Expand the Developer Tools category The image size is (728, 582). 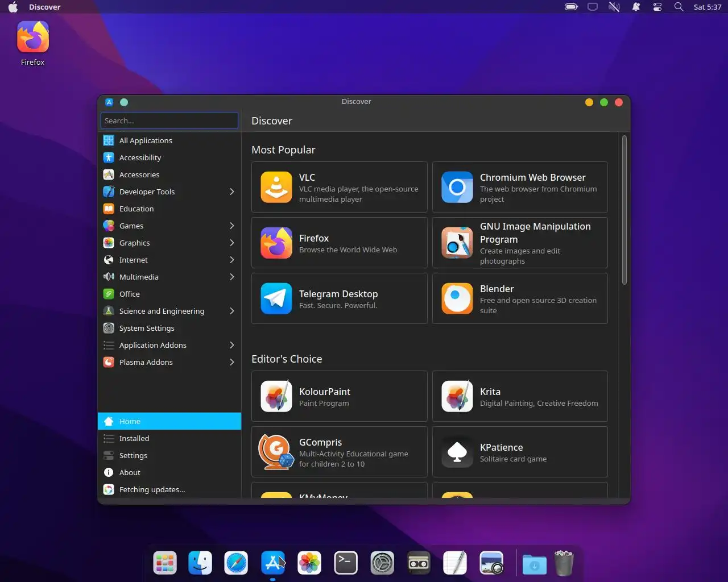coord(231,192)
